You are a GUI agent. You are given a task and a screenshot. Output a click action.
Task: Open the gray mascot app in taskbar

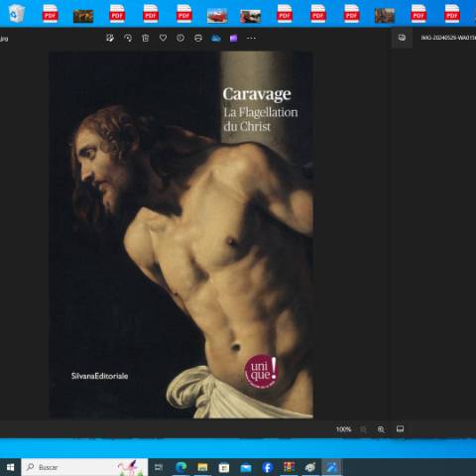point(310,467)
